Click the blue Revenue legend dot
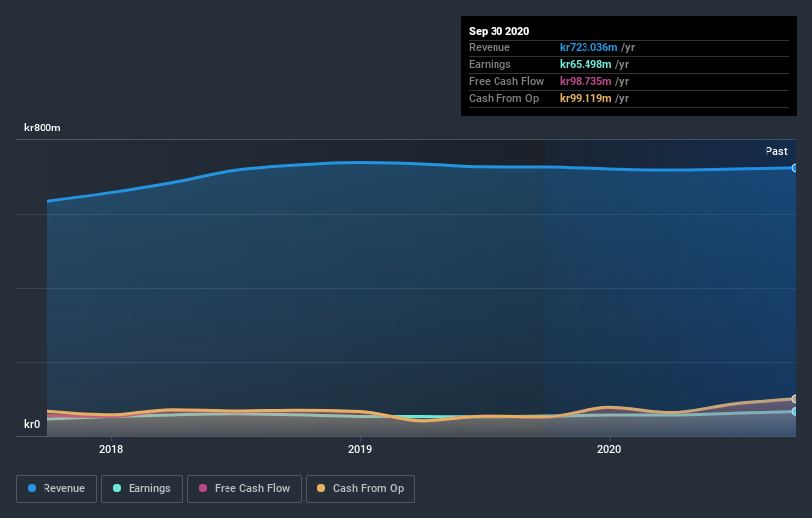The height and width of the screenshot is (518, 812). click(32, 488)
